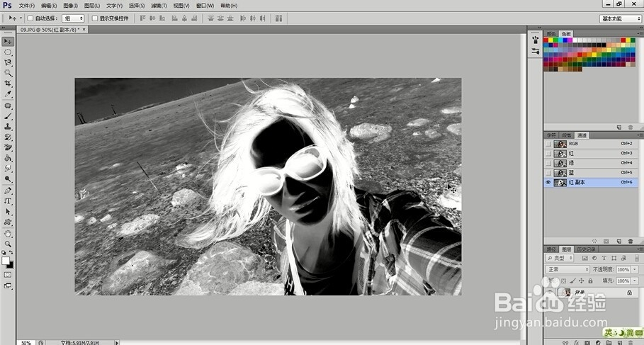The width and height of the screenshot is (644, 345).
Task: Click the 50% zoom level field
Action: [26, 343]
